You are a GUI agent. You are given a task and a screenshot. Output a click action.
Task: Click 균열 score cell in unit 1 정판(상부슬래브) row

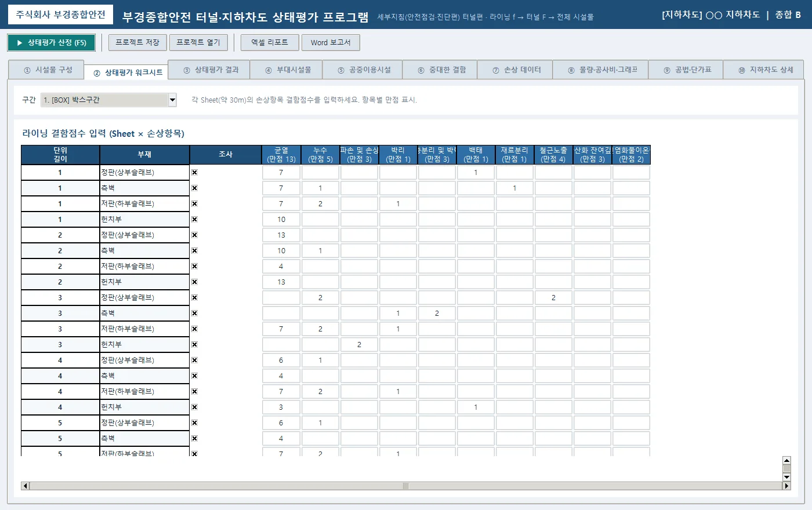(x=281, y=173)
